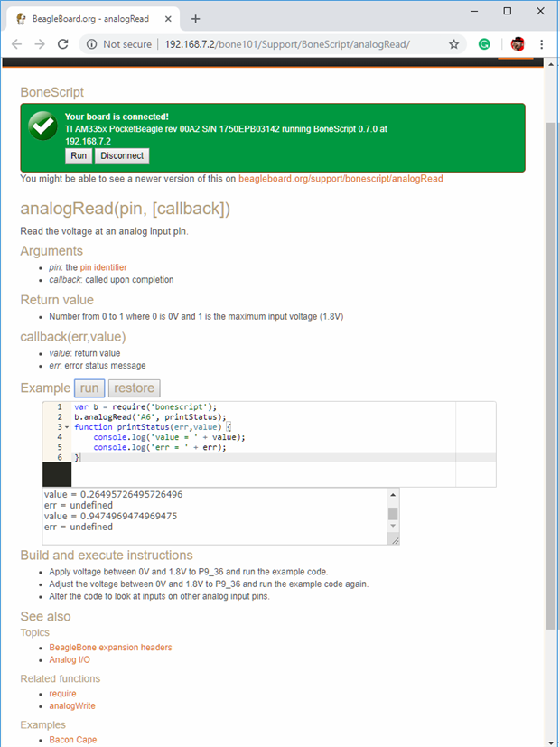Click the analogRead(pin, [callback]) heading
The image size is (560, 747).
click(x=126, y=209)
